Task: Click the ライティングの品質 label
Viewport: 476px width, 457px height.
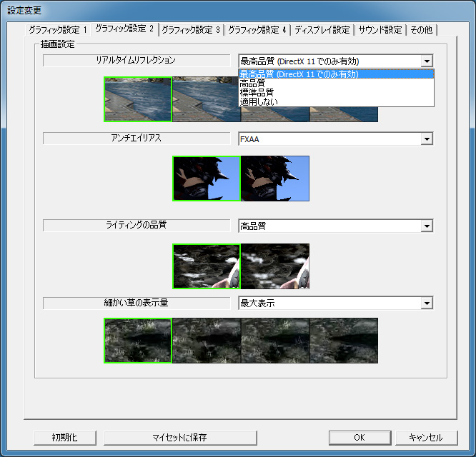Action: pos(137,226)
